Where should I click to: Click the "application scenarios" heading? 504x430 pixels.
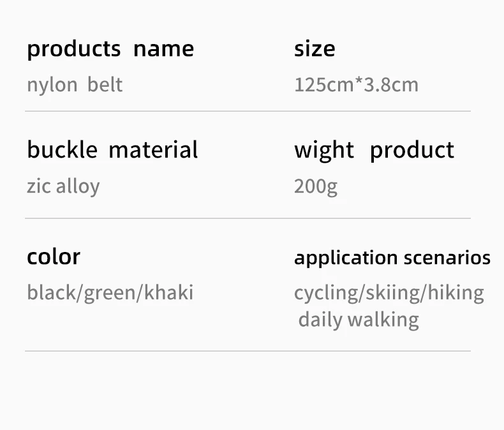[x=392, y=258]
